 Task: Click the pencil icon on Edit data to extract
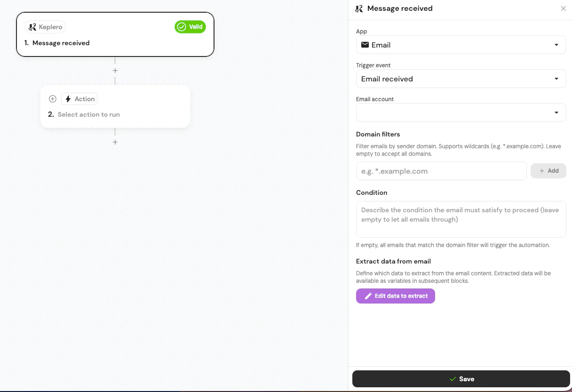[369, 296]
